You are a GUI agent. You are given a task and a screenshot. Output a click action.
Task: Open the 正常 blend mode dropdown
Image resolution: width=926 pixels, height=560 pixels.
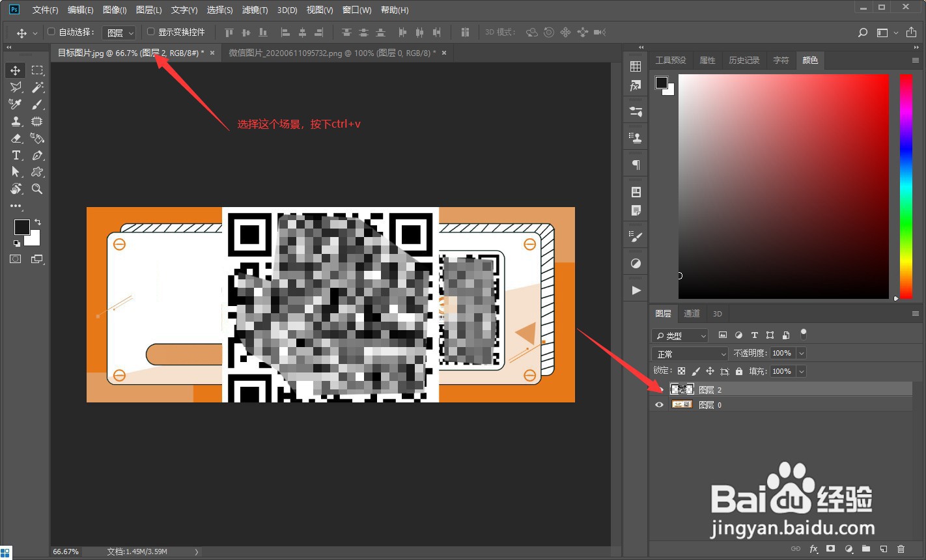click(x=690, y=354)
